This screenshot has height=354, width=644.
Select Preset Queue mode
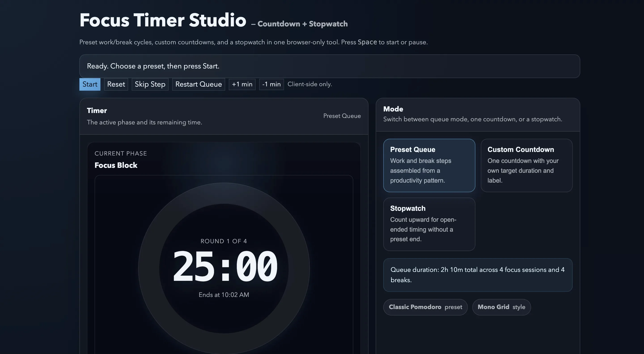(x=429, y=165)
